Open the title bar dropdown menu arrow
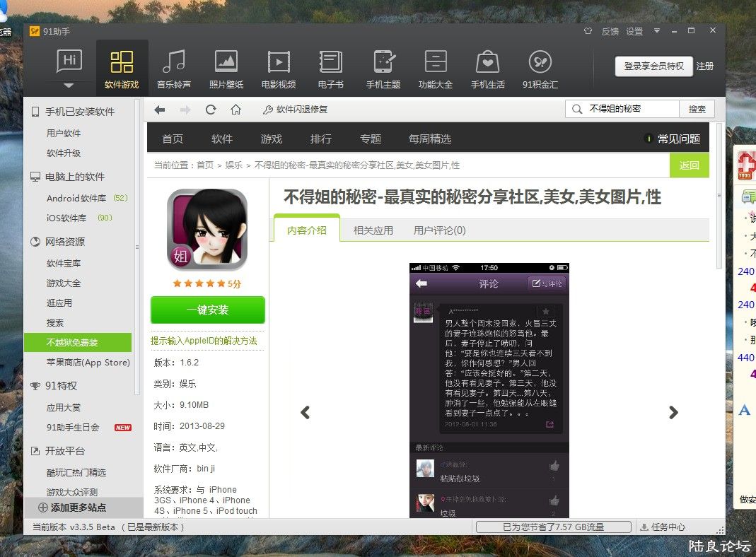756x557 pixels. 656,31
